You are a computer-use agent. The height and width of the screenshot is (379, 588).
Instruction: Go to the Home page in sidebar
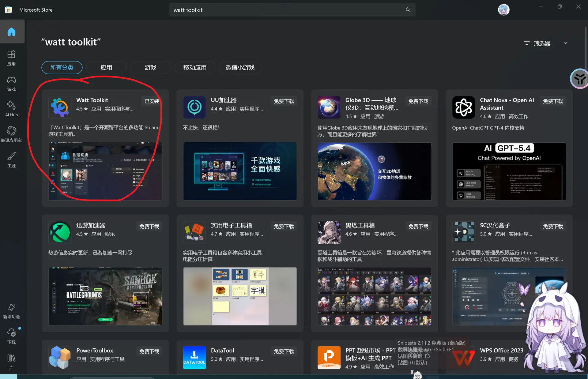(12, 32)
